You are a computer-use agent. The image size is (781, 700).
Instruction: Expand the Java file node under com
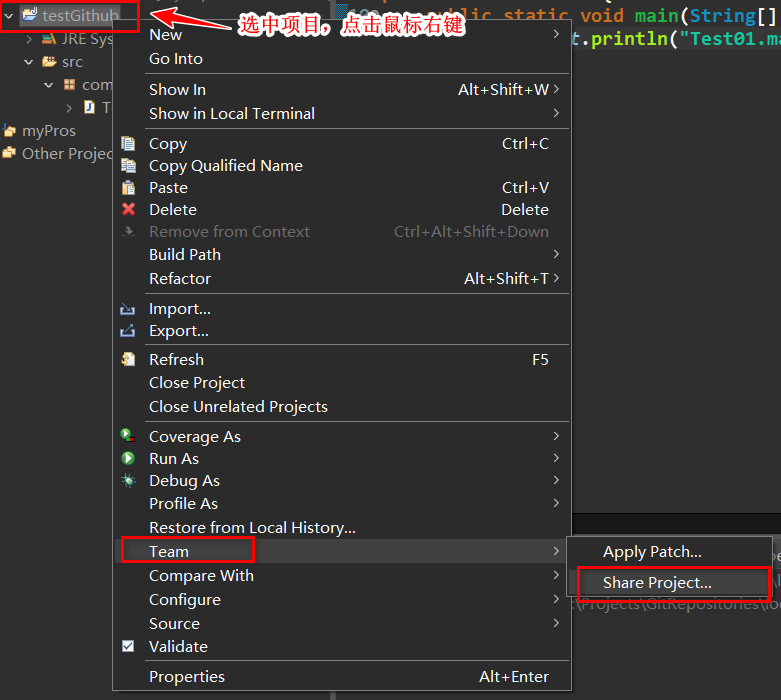click(69, 108)
